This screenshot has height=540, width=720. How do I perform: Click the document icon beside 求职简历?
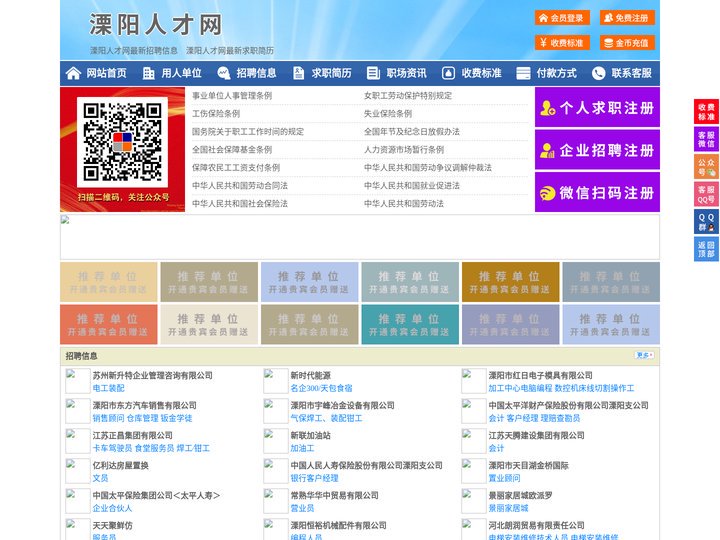click(298, 73)
